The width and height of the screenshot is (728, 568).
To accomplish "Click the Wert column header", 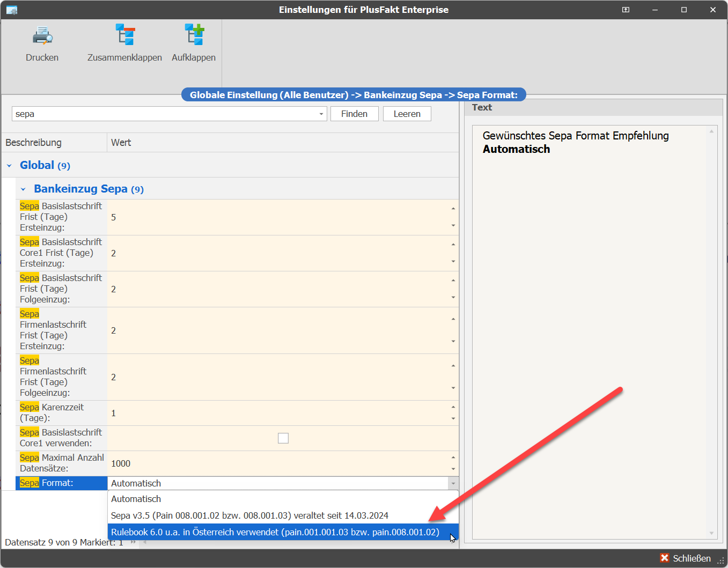I will 283,143.
